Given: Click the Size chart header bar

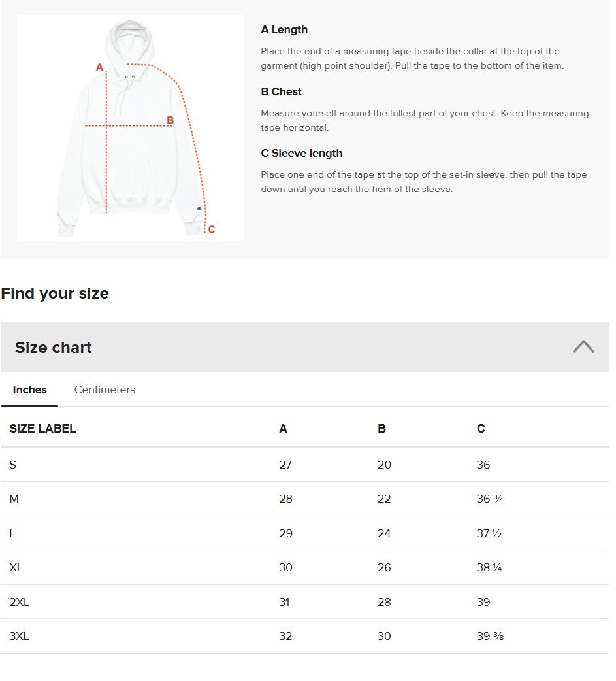Looking at the screenshot, I should [x=304, y=346].
